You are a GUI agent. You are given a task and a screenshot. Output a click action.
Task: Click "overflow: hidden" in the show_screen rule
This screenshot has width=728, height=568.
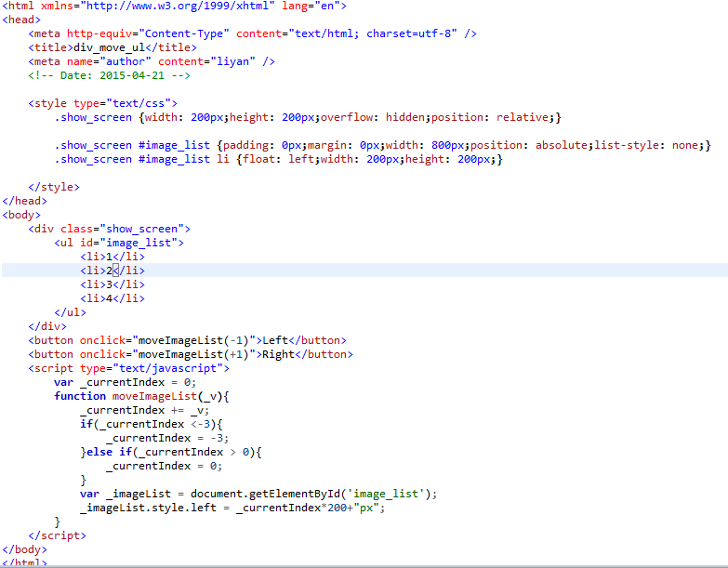click(x=372, y=117)
